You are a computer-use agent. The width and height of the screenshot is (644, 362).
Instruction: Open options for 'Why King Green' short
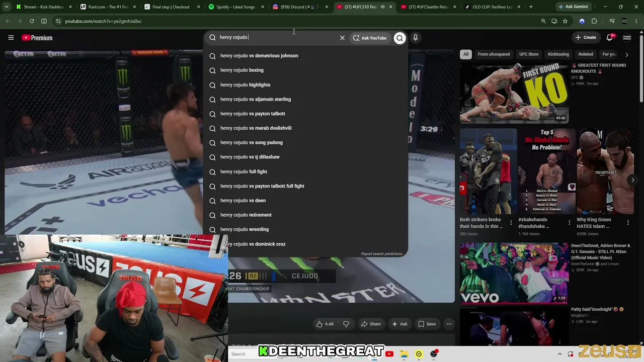click(628, 223)
